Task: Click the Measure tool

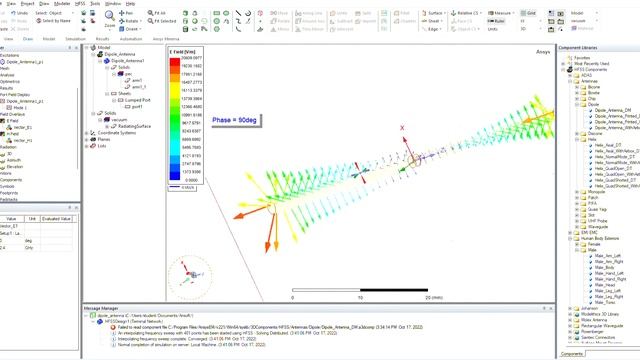Action: click(x=501, y=13)
